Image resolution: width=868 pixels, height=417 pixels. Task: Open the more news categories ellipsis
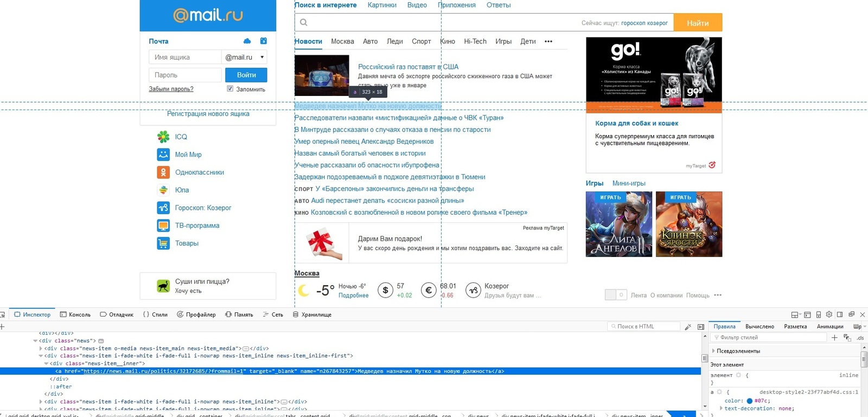[x=548, y=41]
